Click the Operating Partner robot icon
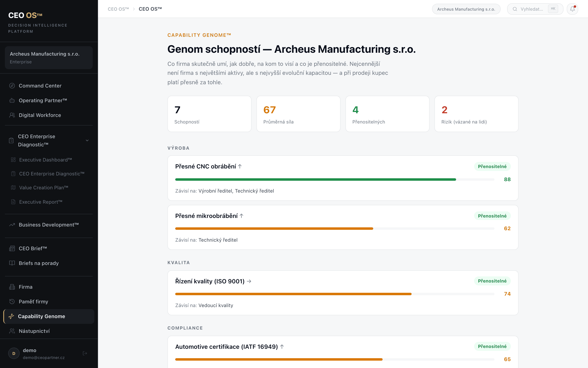 (x=12, y=101)
